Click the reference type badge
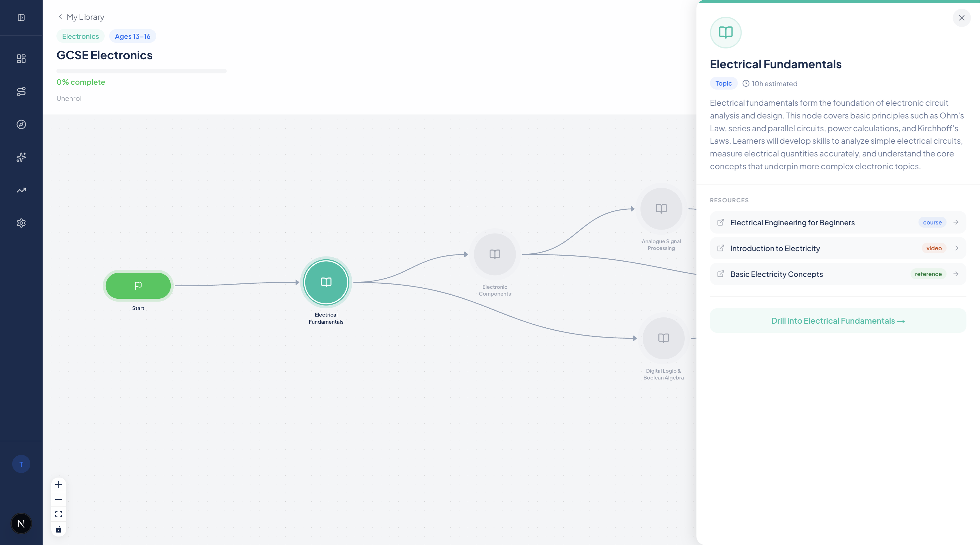The image size is (980, 545). tap(928, 274)
